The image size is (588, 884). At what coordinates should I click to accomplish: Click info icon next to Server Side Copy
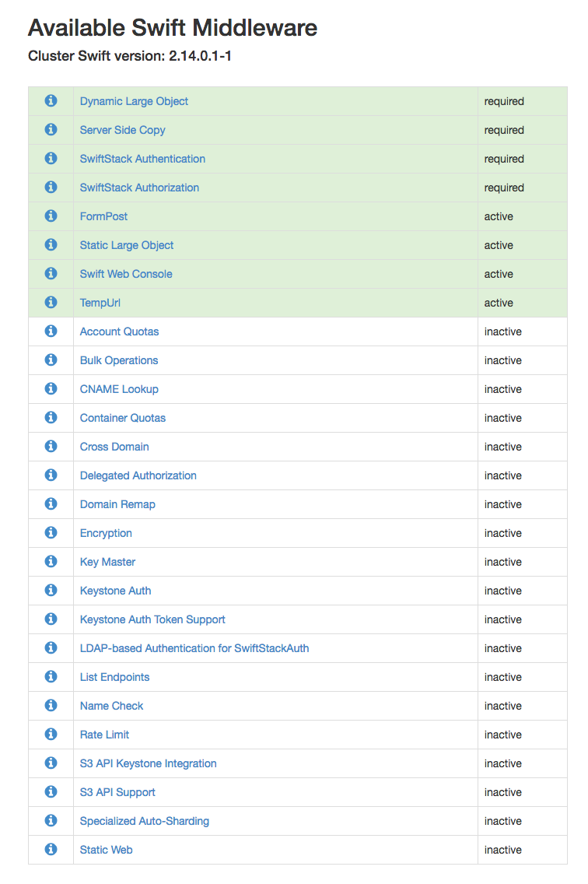51,130
